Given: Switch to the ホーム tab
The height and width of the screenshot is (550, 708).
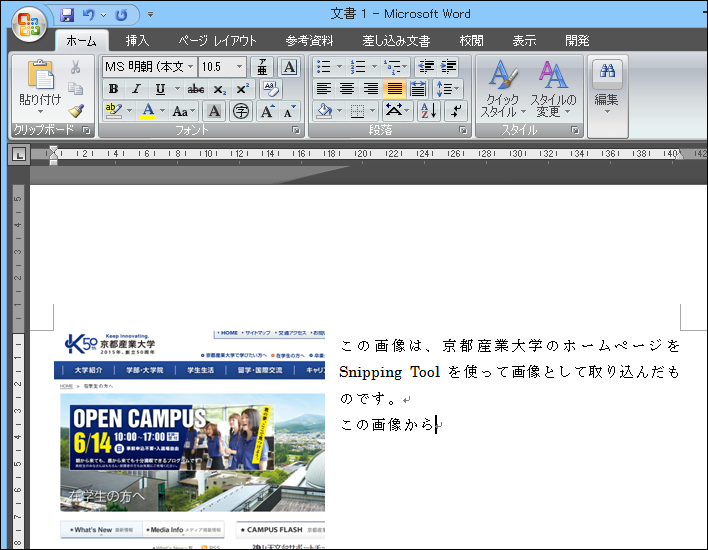Looking at the screenshot, I should [81, 41].
